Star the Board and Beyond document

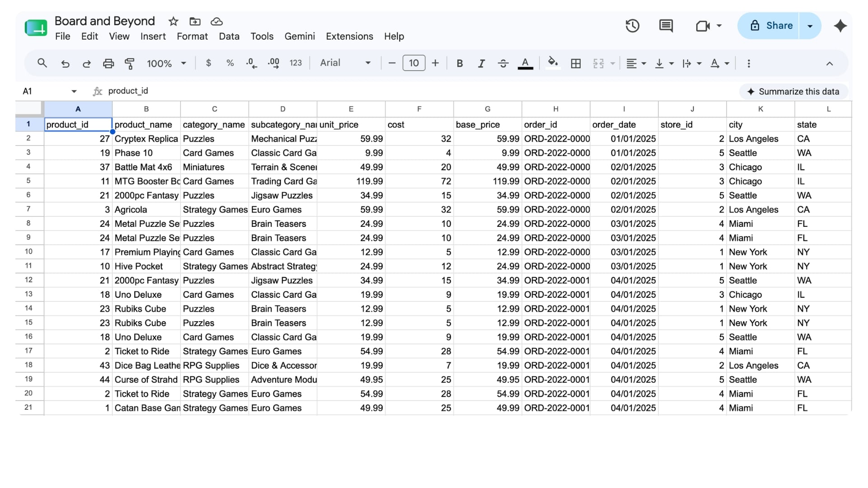pyautogui.click(x=174, y=21)
